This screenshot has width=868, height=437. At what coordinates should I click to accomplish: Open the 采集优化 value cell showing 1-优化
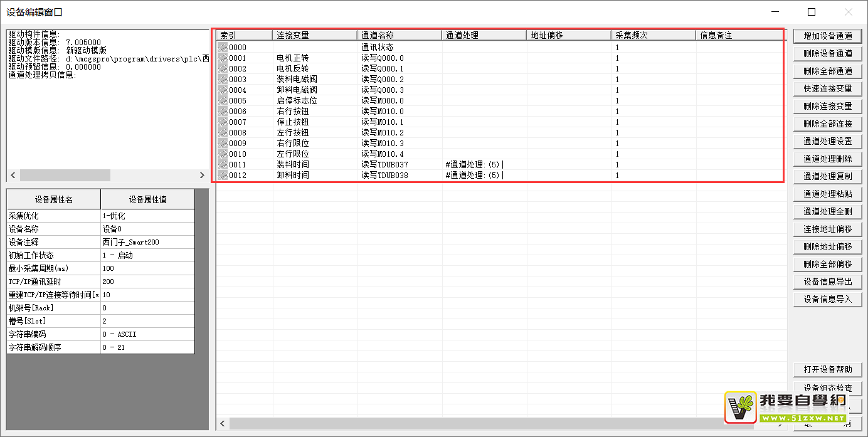tap(147, 216)
